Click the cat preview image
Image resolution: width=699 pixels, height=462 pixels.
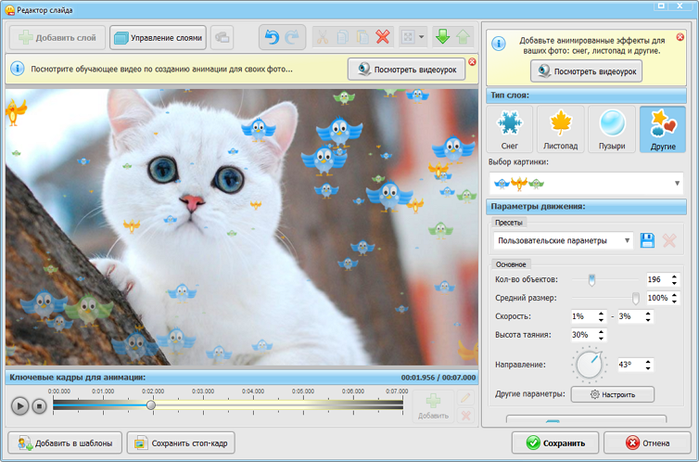click(241, 227)
